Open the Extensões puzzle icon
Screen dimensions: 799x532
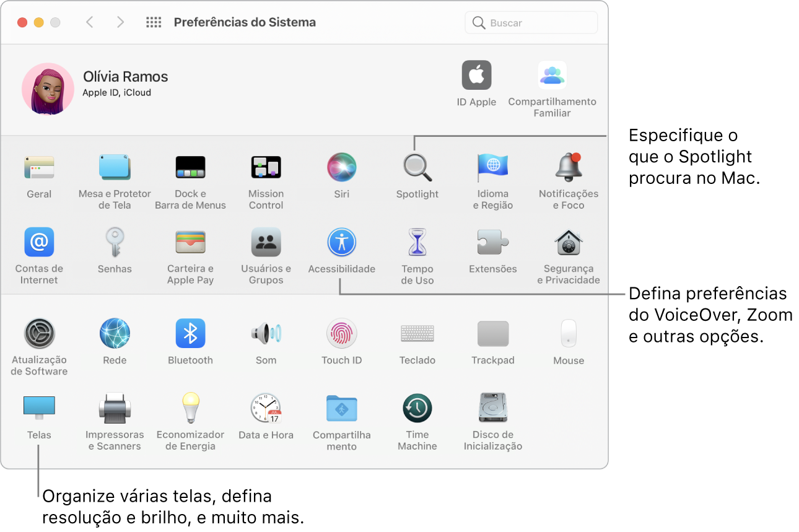tap(493, 242)
